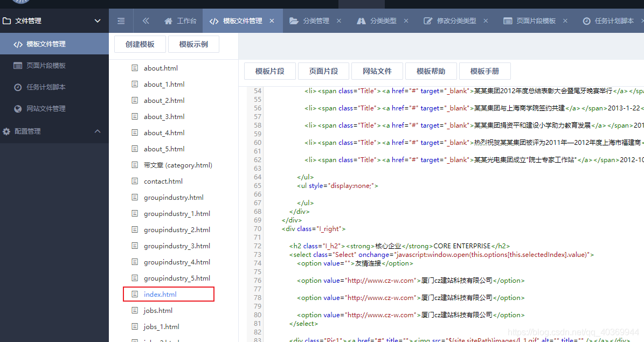Click file icon next to jobs_1.html
The width and height of the screenshot is (644, 342).
click(135, 326)
